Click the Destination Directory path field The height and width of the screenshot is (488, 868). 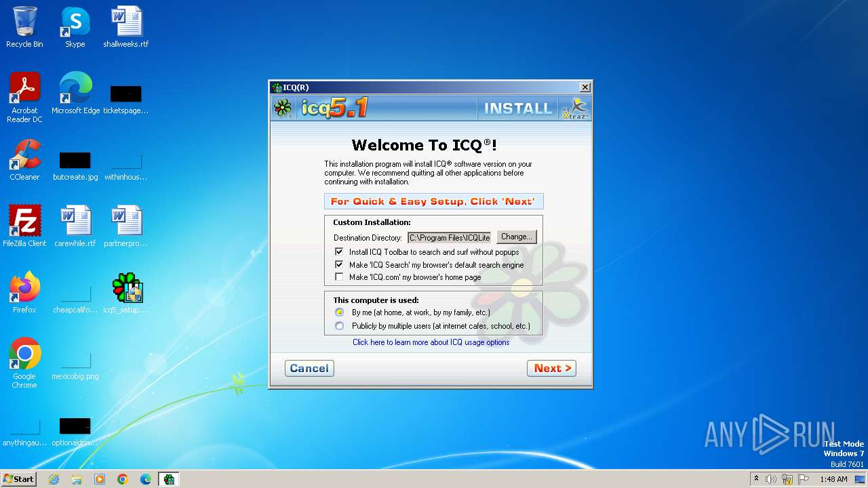(x=449, y=237)
